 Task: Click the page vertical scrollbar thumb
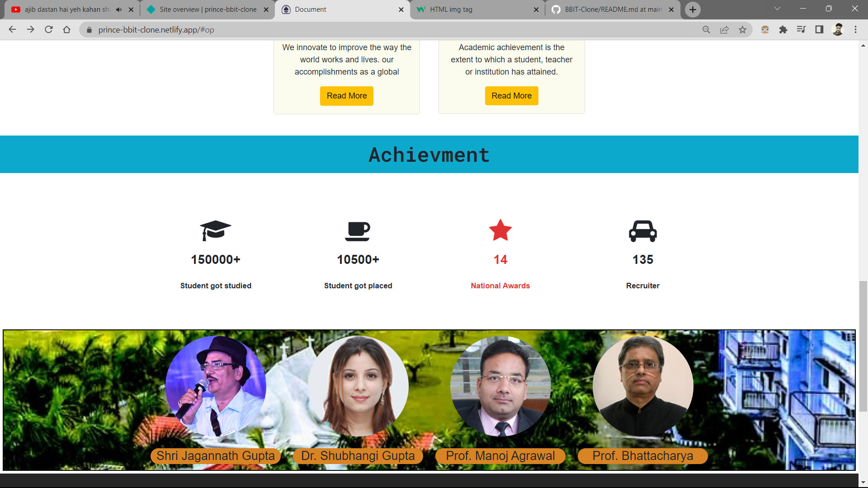(863, 346)
